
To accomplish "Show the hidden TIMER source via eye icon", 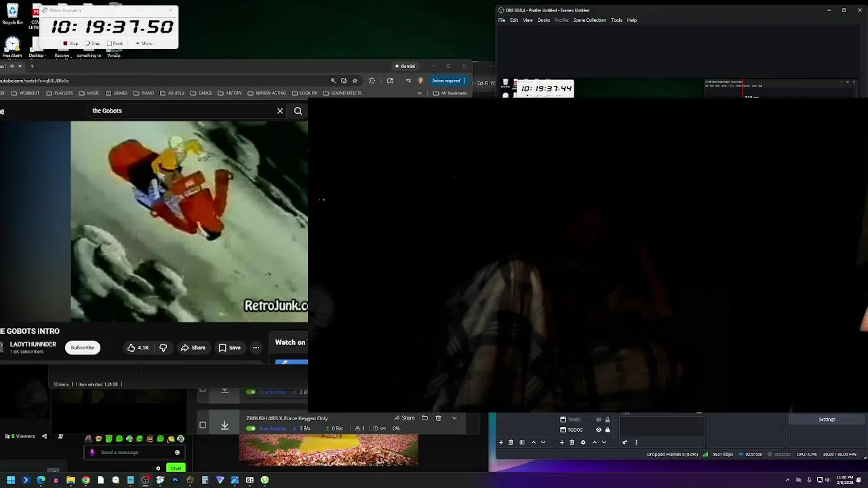I will [x=598, y=420].
